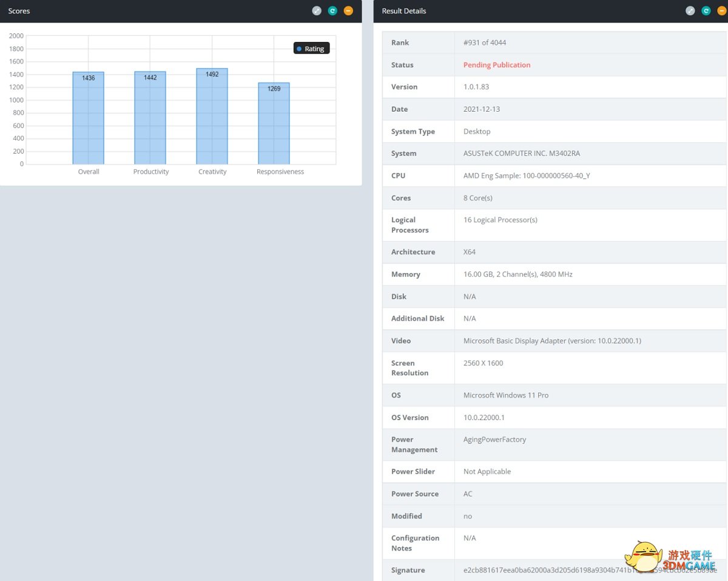Click the date value 2021-12-13
The width and height of the screenshot is (728, 581).
coord(482,109)
